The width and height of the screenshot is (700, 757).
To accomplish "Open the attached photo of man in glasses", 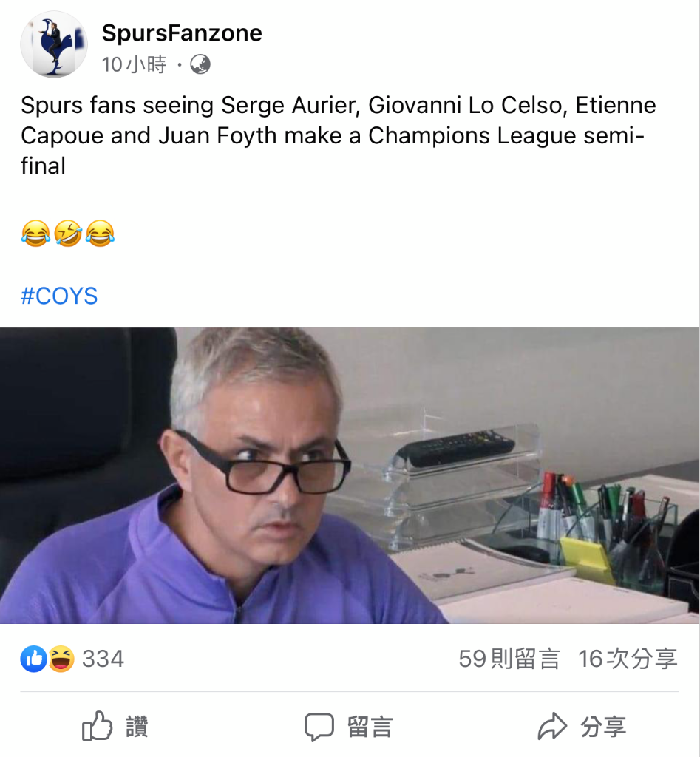I will coord(350,475).
